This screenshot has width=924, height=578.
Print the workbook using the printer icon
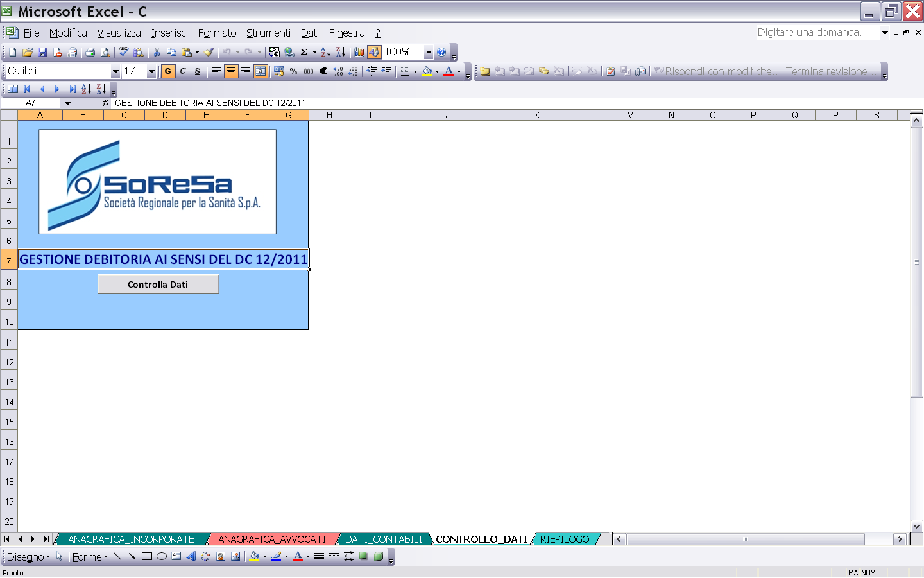coord(90,52)
